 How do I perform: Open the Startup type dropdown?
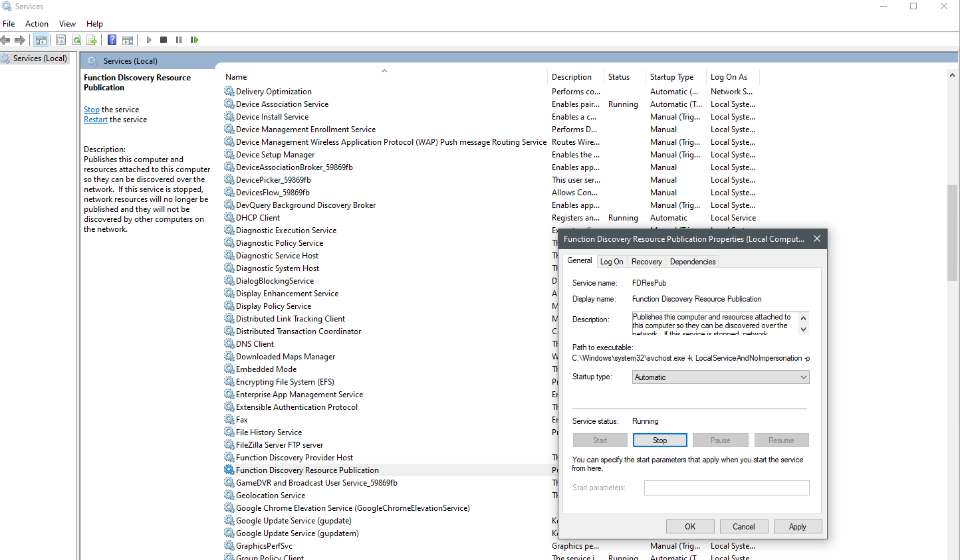pyautogui.click(x=720, y=377)
